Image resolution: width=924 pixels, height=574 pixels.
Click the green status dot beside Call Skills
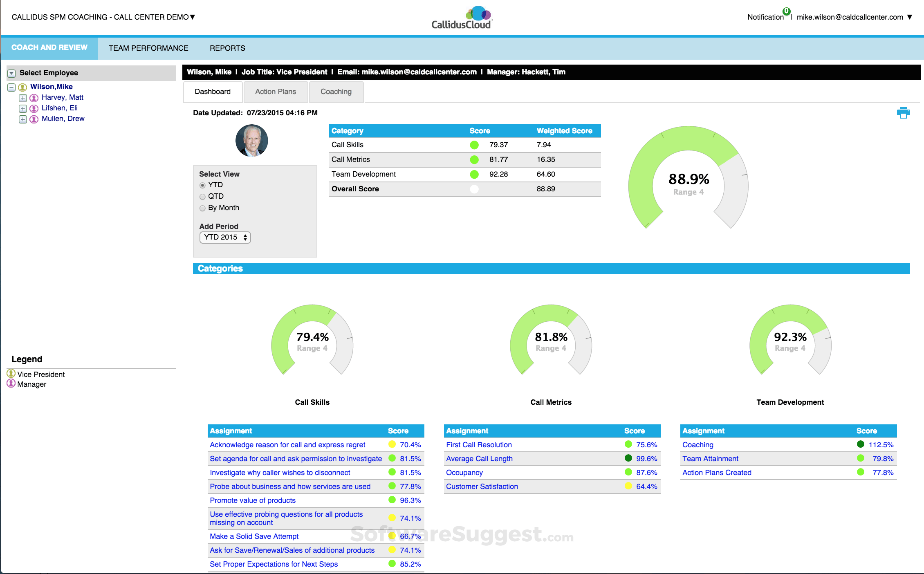pyautogui.click(x=474, y=145)
